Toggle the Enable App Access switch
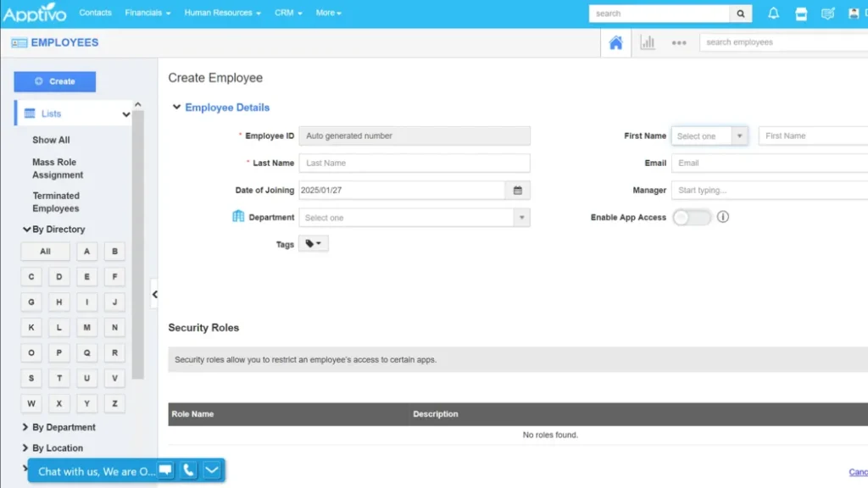 692,218
